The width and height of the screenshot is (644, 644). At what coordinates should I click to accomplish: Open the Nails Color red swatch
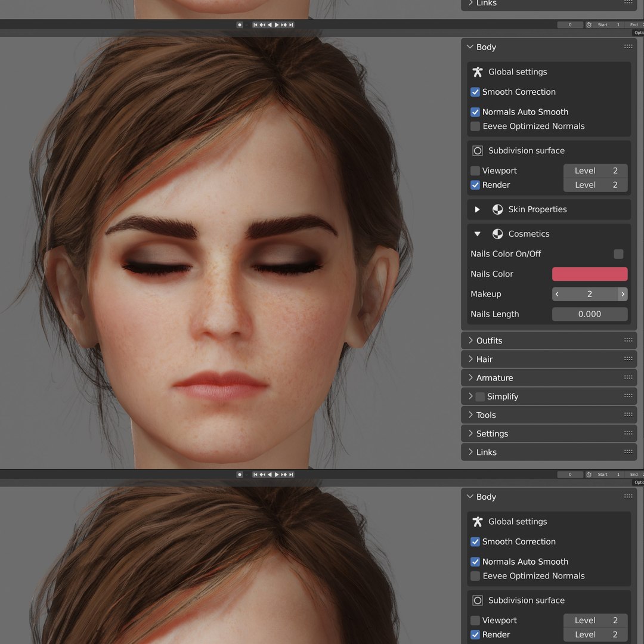[x=589, y=274]
